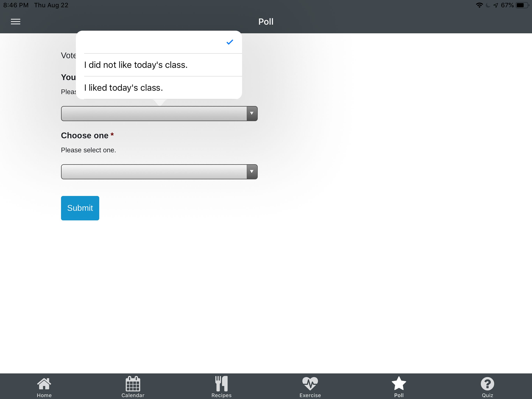
Task: Tap the Home house icon
Action: pyautogui.click(x=44, y=384)
